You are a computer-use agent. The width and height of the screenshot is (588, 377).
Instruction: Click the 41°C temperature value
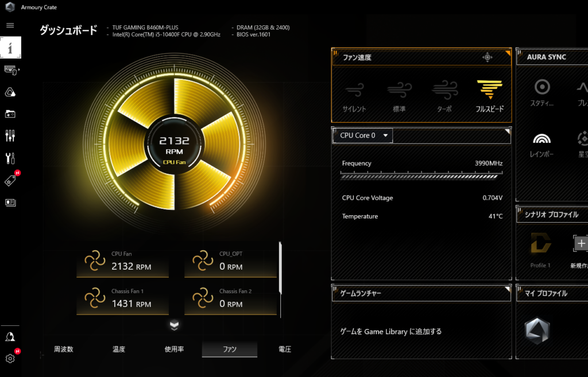click(x=496, y=216)
